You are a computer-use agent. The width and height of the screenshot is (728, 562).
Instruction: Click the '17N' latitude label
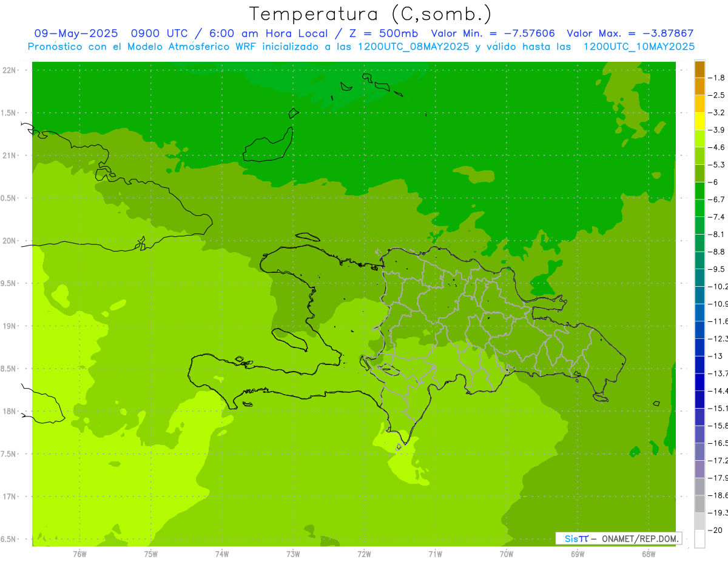click(x=9, y=497)
